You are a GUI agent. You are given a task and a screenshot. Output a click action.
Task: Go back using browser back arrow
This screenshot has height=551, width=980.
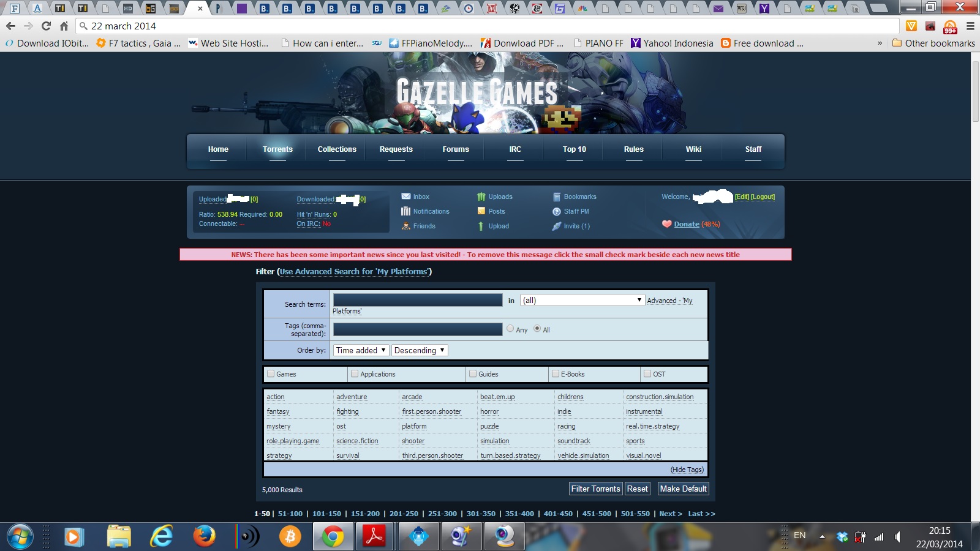[x=10, y=26]
